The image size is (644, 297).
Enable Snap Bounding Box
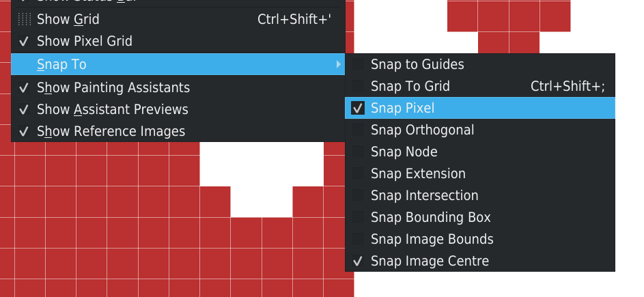pyautogui.click(x=357, y=218)
